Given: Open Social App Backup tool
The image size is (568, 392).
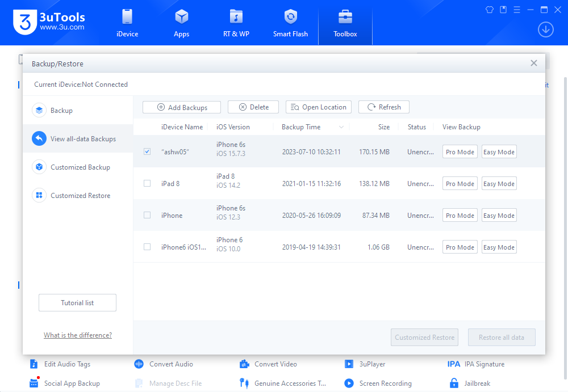Looking at the screenshot, I should coord(65,383).
